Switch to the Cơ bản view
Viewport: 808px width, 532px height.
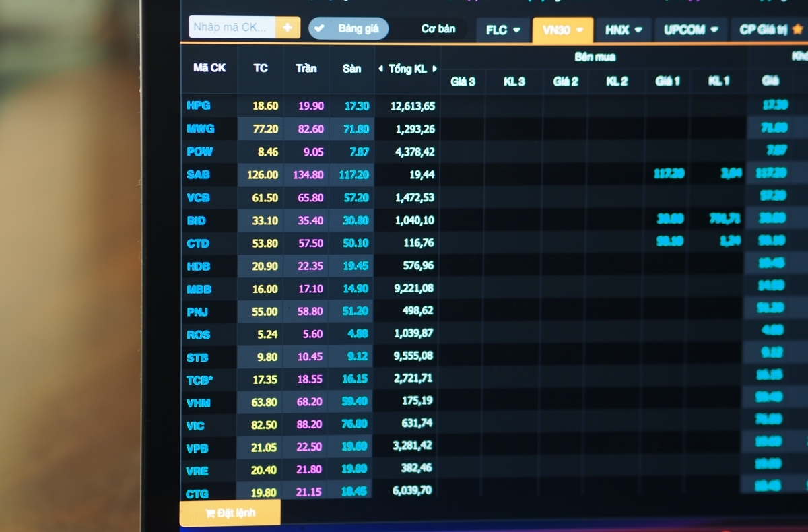coord(438,28)
